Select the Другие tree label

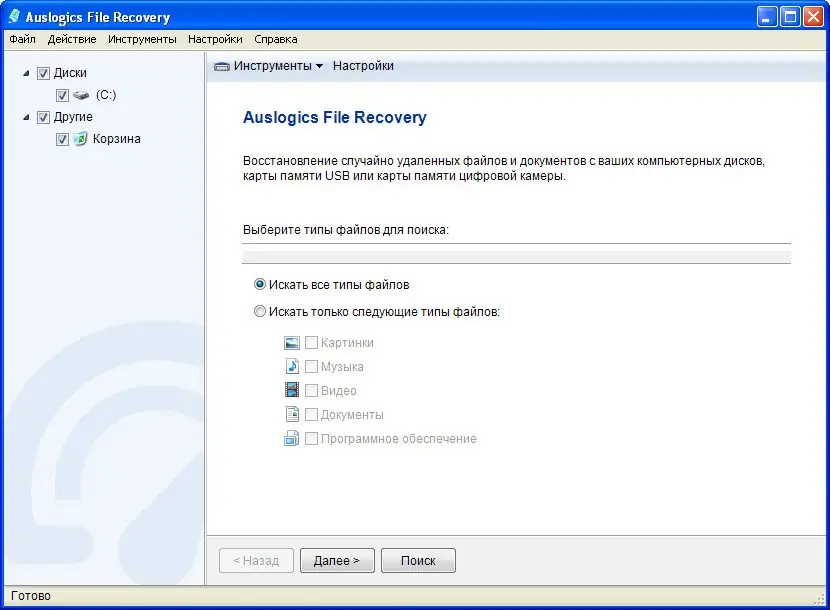tap(73, 116)
